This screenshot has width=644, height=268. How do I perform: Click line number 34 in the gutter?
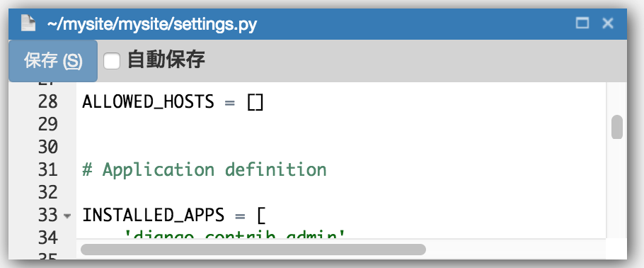[x=48, y=238]
